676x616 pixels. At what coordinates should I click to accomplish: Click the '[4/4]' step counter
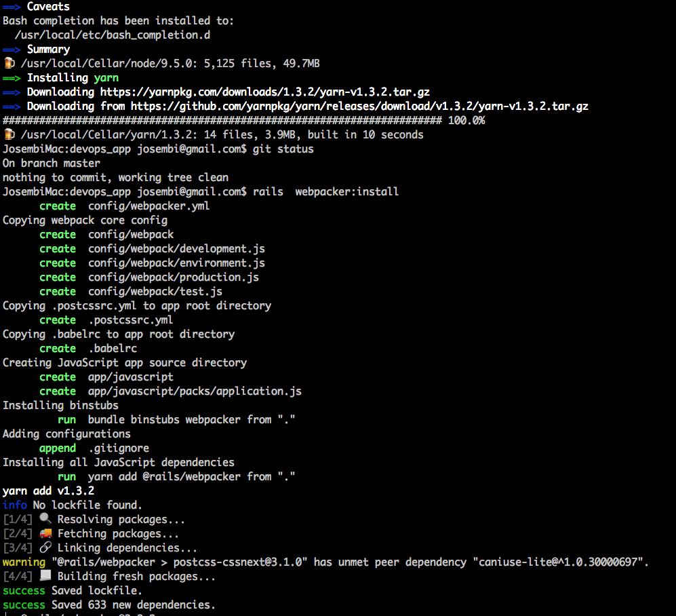pyautogui.click(x=18, y=576)
